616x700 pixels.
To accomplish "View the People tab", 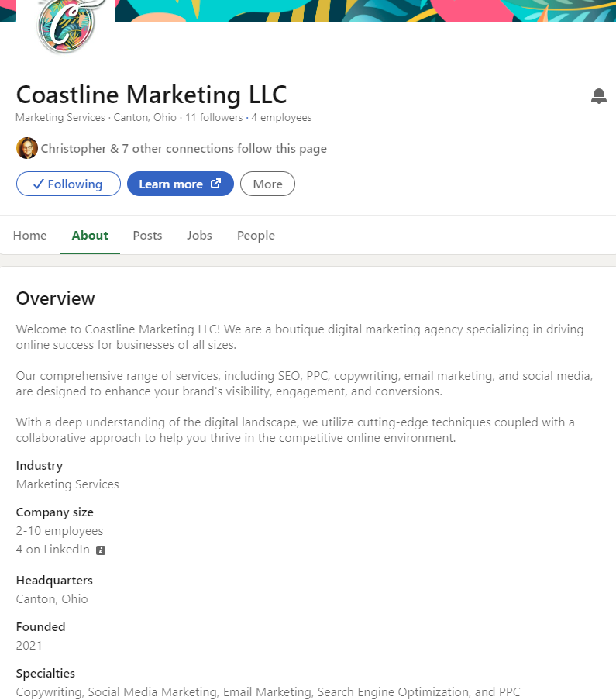I will [256, 236].
